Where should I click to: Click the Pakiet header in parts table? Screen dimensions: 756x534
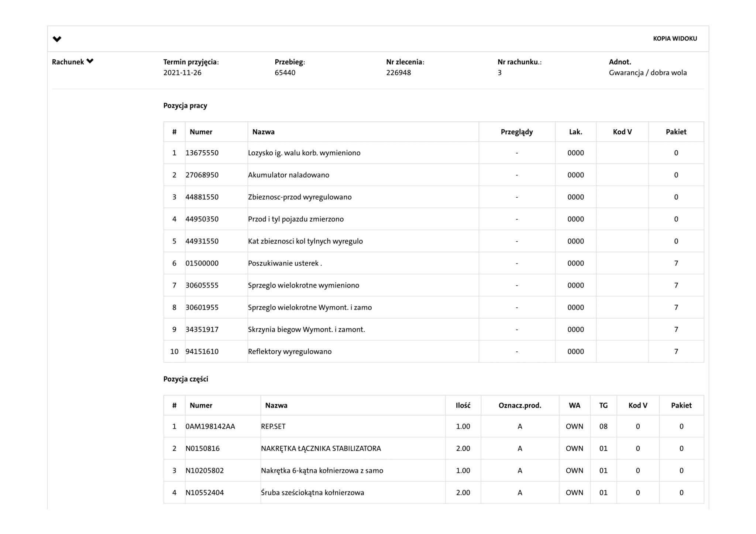[681, 405]
